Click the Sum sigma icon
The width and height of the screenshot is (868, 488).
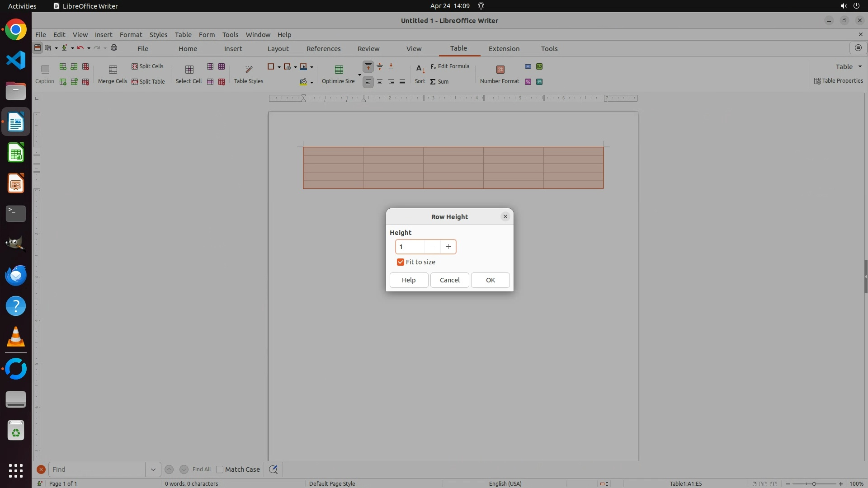433,82
